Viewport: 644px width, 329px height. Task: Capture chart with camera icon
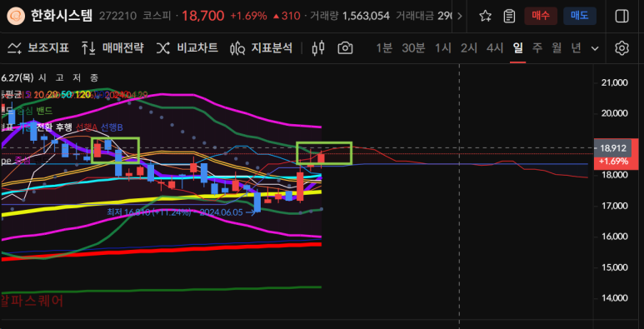coord(345,48)
